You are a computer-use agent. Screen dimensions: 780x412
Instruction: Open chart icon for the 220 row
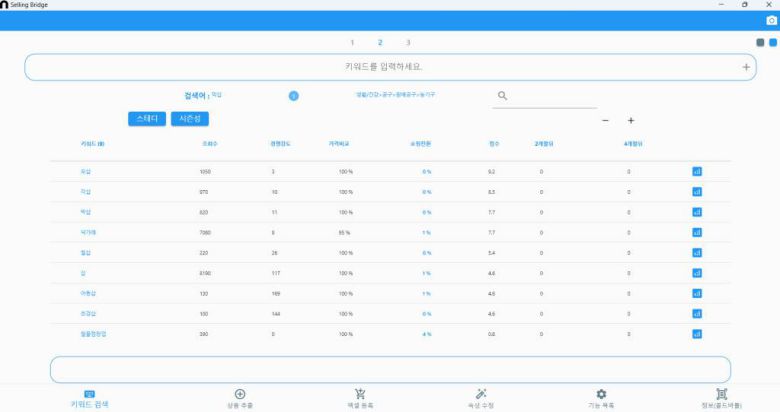[x=697, y=253]
